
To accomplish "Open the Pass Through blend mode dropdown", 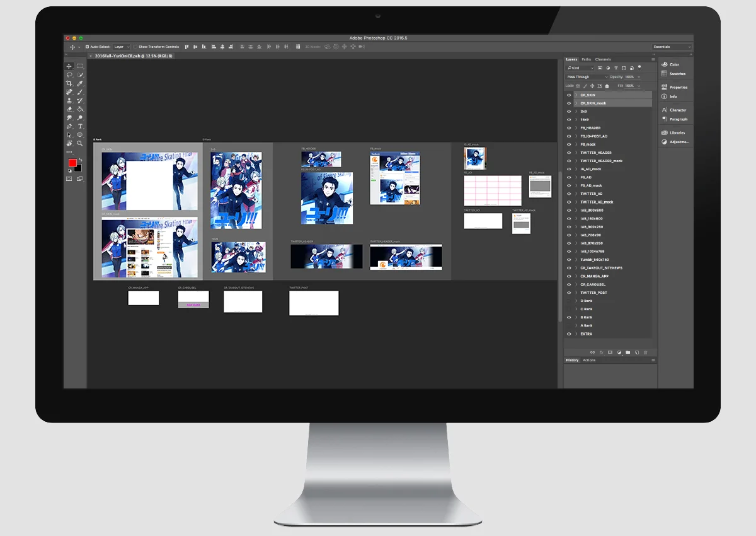I will pos(587,77).
